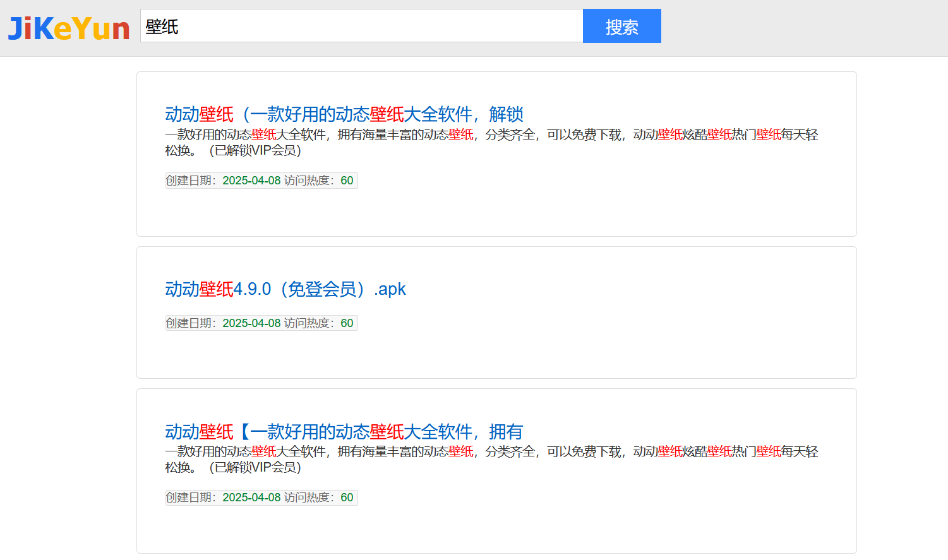Open result 动动壁纸（一款好用的动态壁纸大全软件，解锁
948x560 pixels.
tap(344, 114)
